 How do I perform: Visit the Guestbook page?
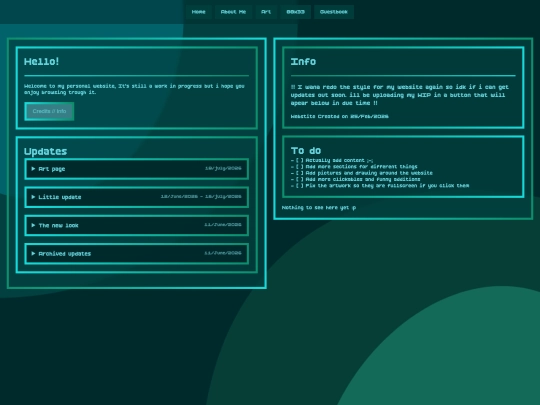pyautogui.click(x=333, y=12)
